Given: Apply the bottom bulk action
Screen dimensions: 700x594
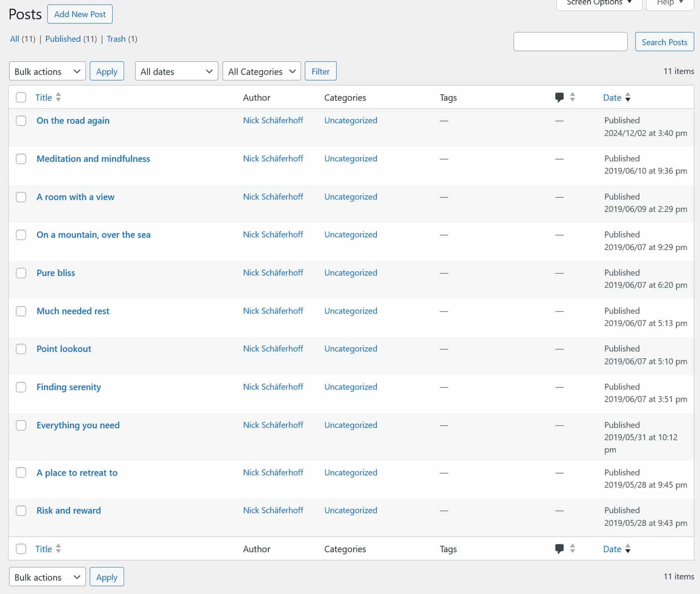Looking at the screenshot, I should coord(107,577).
